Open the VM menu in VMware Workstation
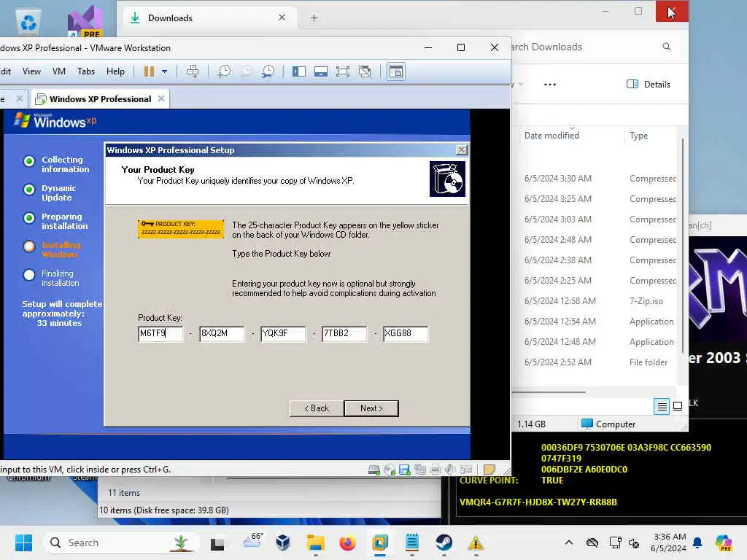Screen dimensions: 747x560 (59, 71)
